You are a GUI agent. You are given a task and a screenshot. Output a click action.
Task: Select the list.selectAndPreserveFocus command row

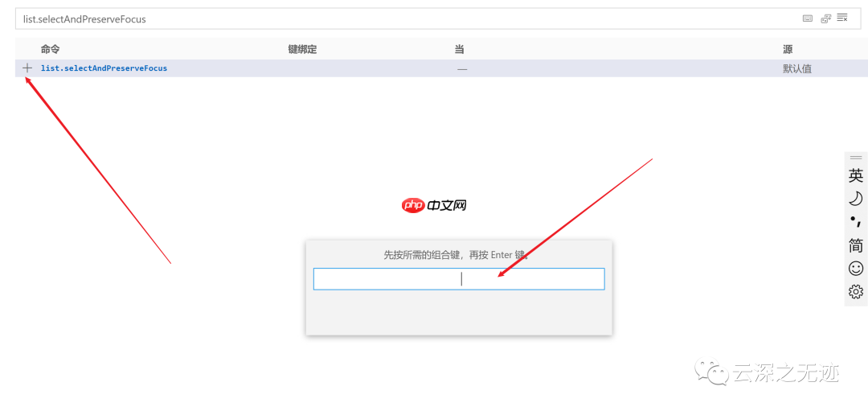441,68
